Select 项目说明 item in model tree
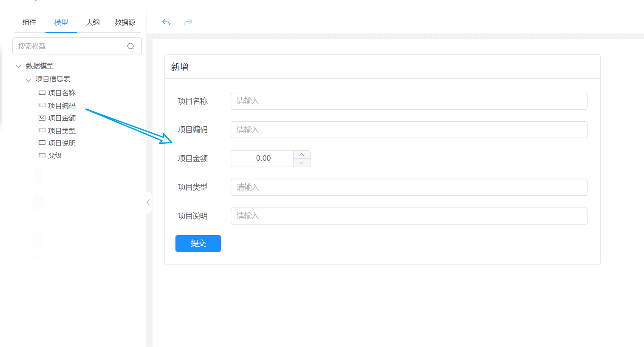This screenshot has height=347, width=644. click(62, 143)
